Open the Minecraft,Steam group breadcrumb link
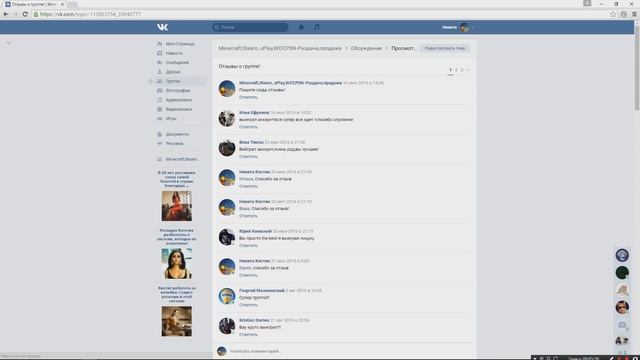 pyautogui.click(x=280, y=48)
